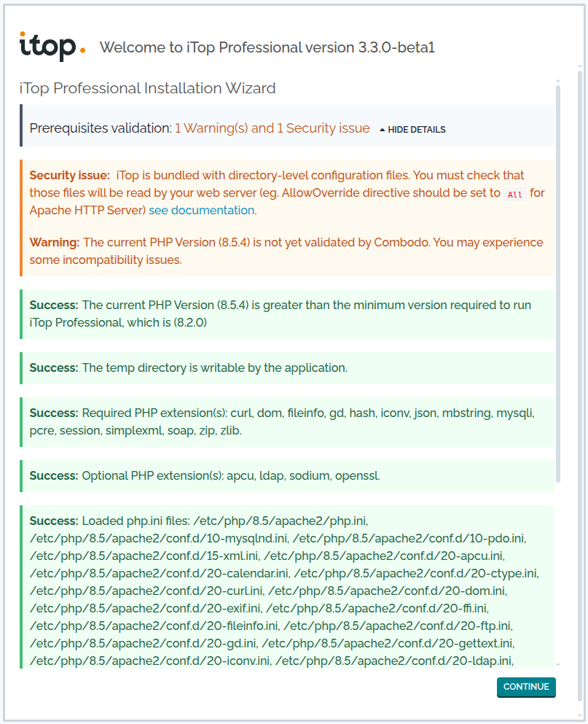Image resolution: width=588 pixels, height=724 pixels.
Task: Click the 20-apcu.ini file path
Action: [x=383, y=556]
